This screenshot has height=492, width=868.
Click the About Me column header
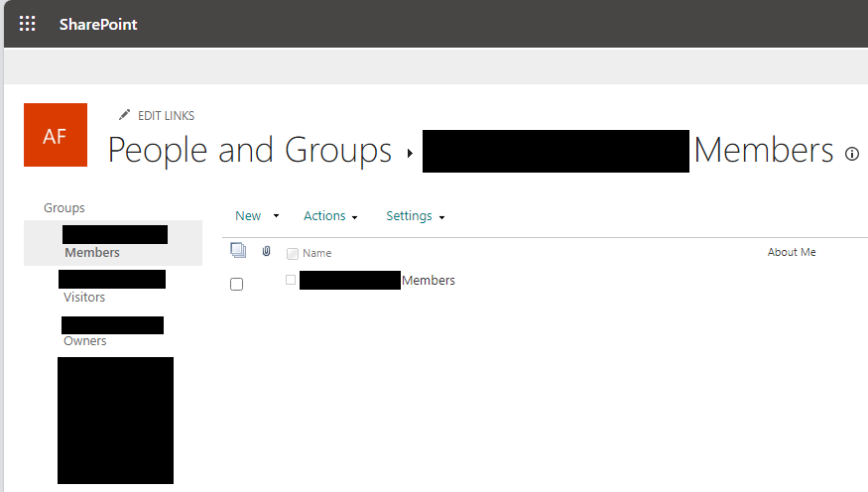[x=792, y=252]
